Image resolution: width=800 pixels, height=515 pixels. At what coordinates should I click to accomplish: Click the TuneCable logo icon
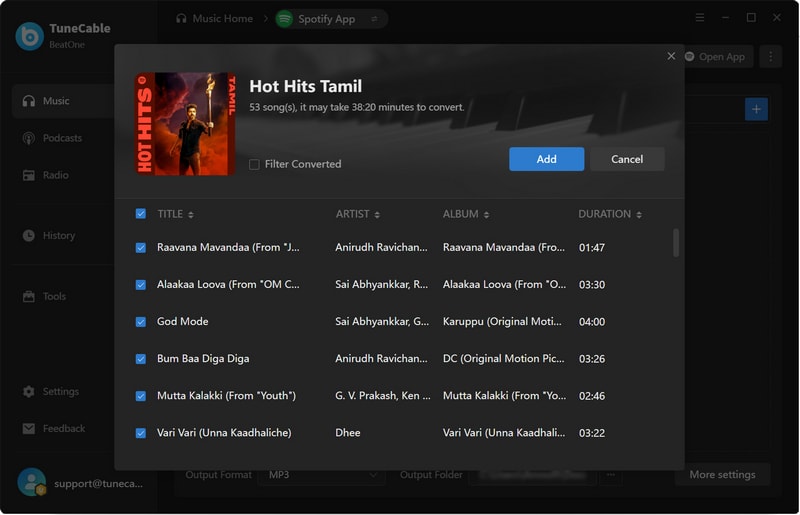[30, 36]
